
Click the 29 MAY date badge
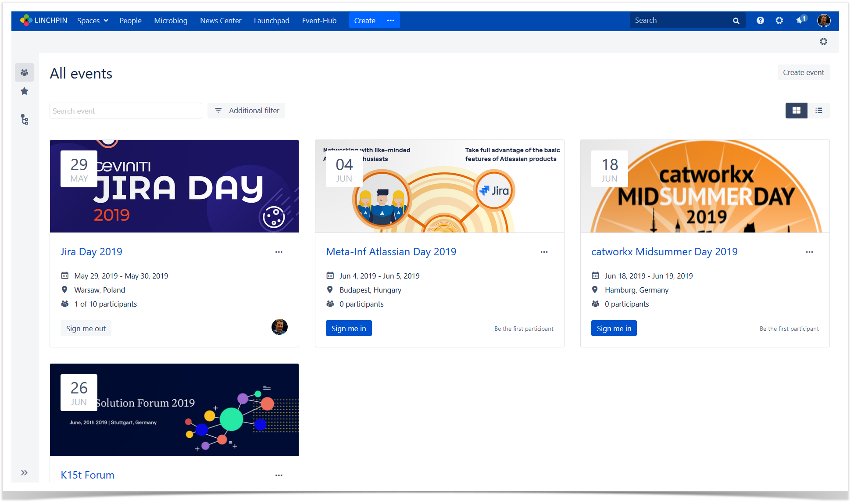[79, 169]
